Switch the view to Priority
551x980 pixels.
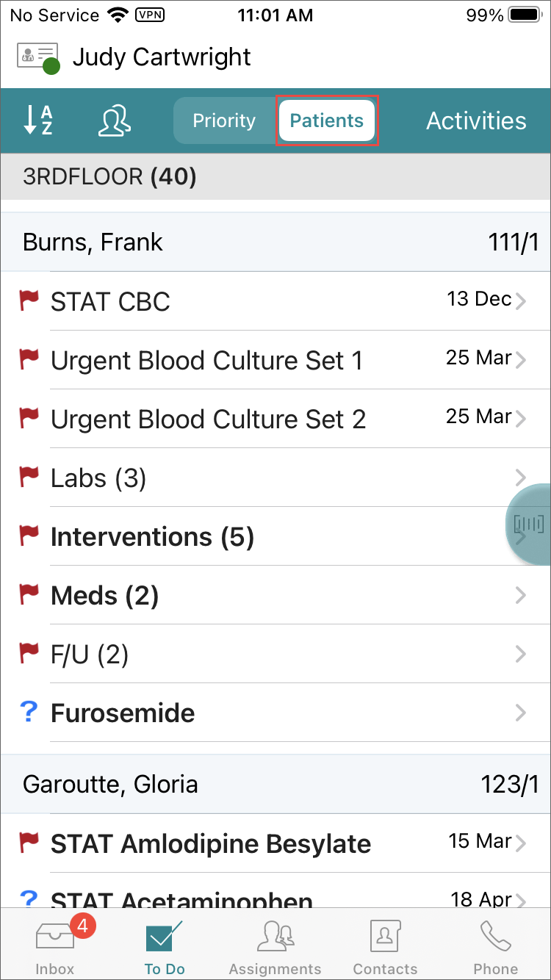pyautogui.click(x=224, y=120)
